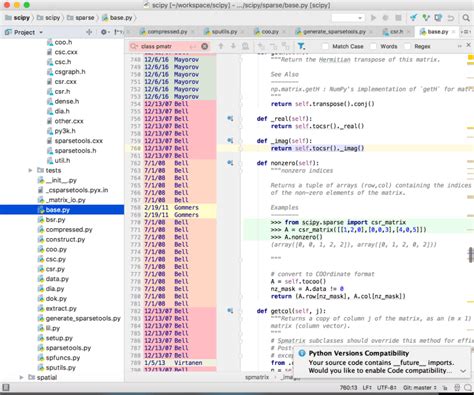The image size is (474, 395).
Task: Open Git: master branch selector
Action: [x=420, y=388]
